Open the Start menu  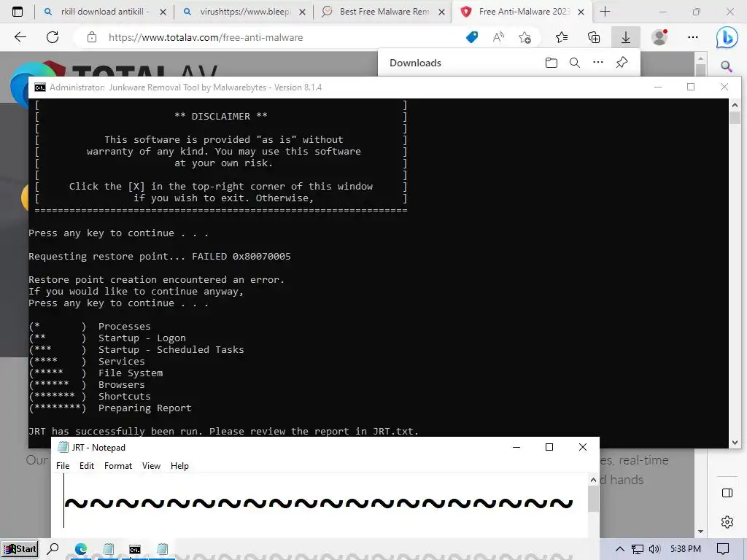click(x=20, y=549)
